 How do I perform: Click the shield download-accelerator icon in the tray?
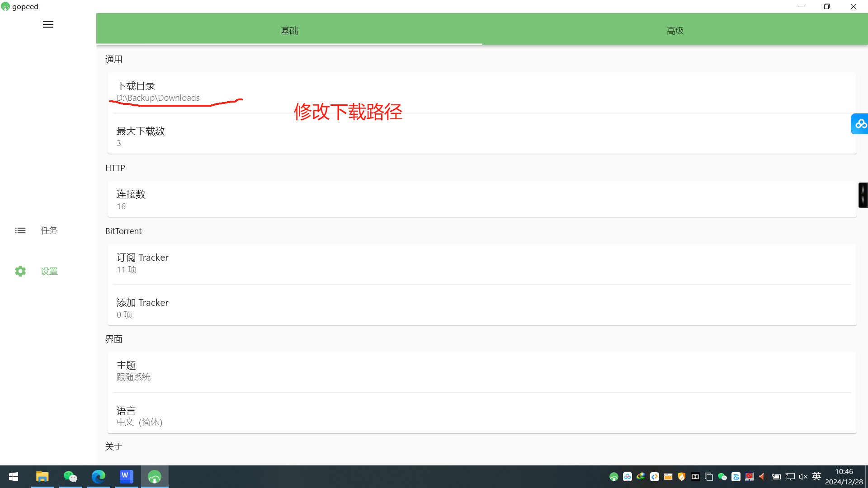[x=681, y=476]
